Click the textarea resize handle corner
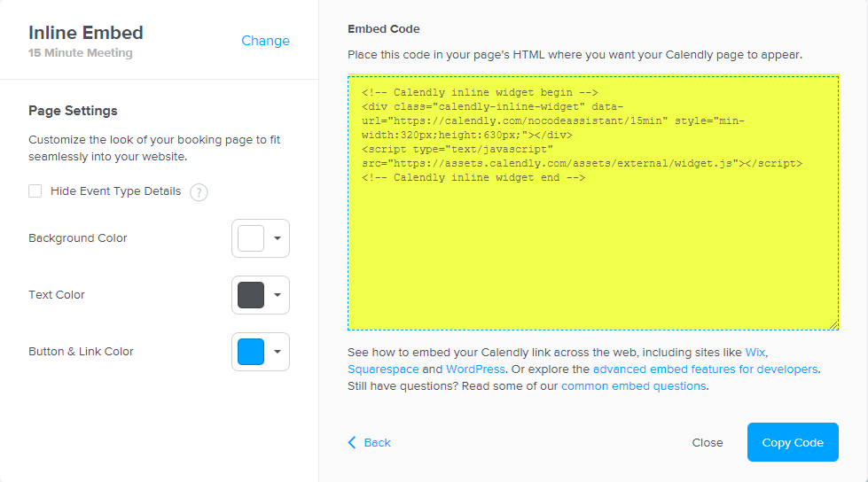The height and width of the screenshot is (482, 868). pos(833,325)
